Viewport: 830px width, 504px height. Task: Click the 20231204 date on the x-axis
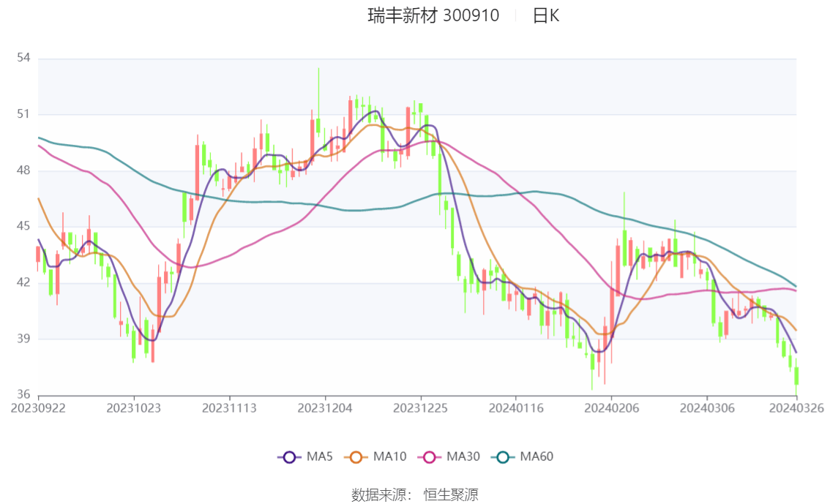tap(325, 408)
